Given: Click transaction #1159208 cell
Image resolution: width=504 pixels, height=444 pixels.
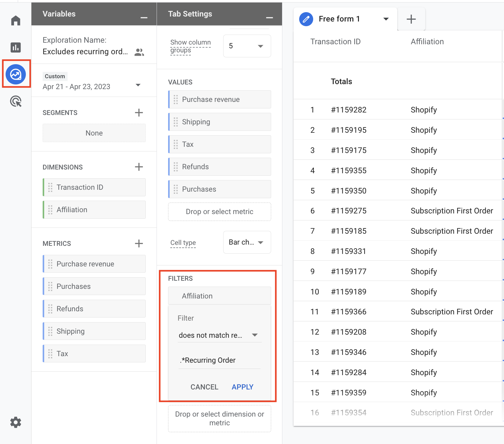Looking at the screenshot, I should 349,332.
